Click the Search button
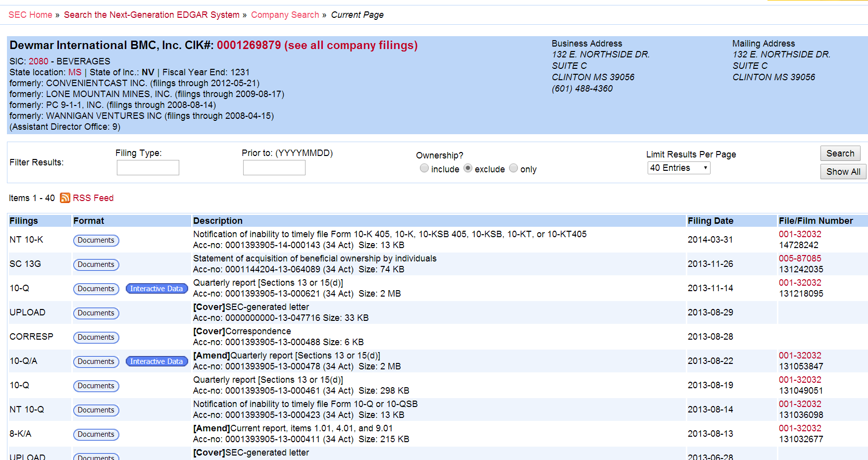868x460 pixels. tap(840, 153)
